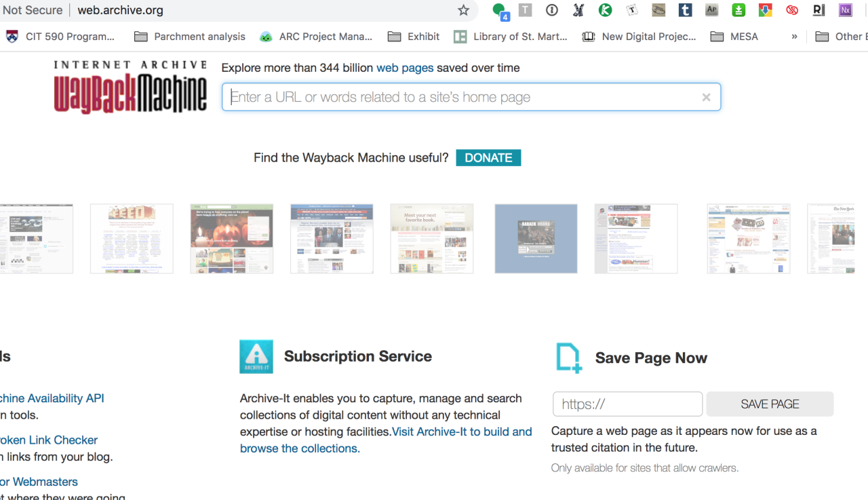Click the Save Page Now document icon
This screenshot has height=500, width=868.
[x=569, y=358]
